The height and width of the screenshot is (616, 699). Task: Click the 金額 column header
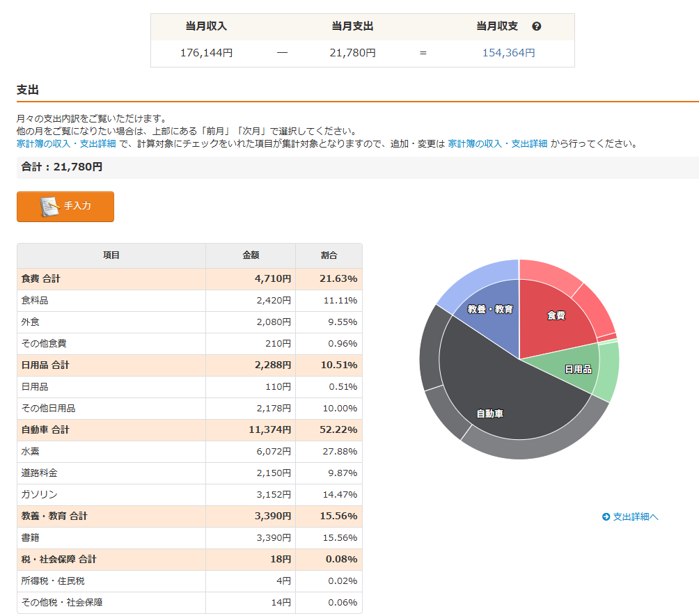click(x=251, y=255)
